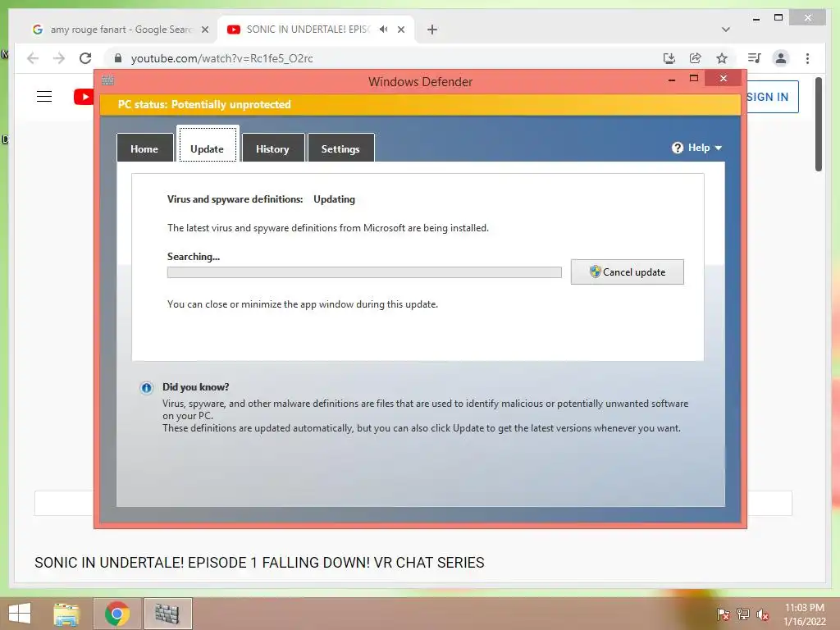Click the Searching progress bar
The width and height of the screenshot is (840, 630).
pyautogui.click(x=364, y=272)
